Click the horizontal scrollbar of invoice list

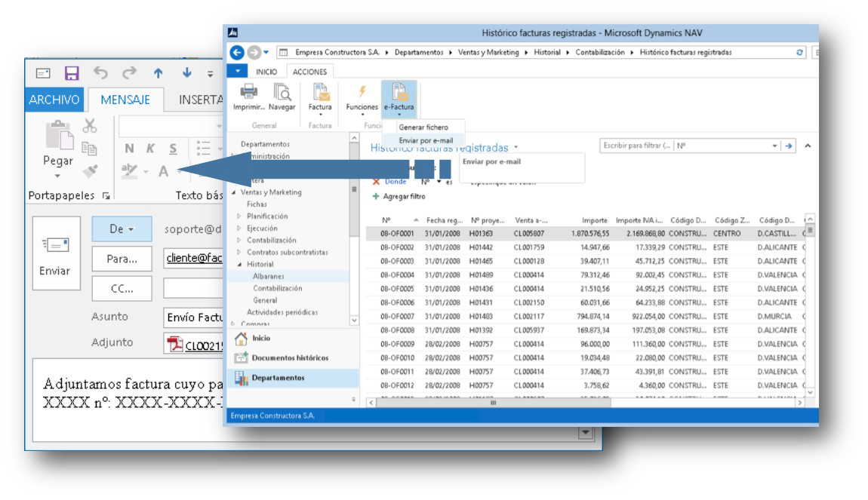pyautogui.click(x=493, y=403)
